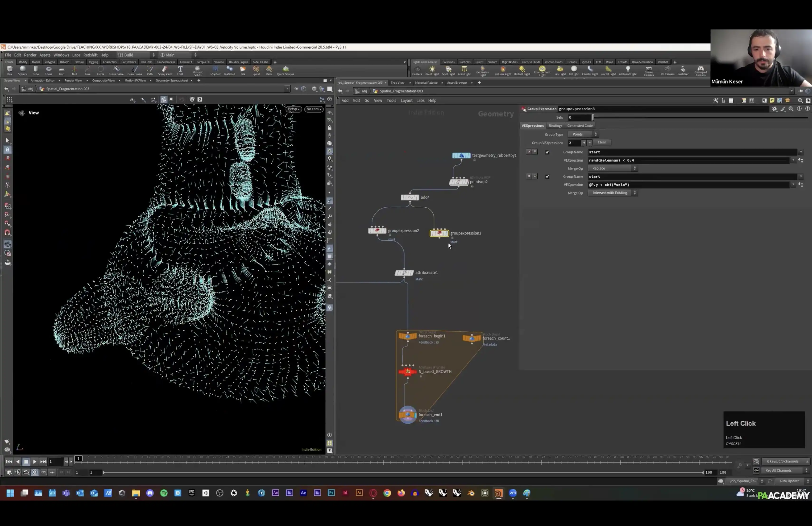
Task: Click the Play forward button
Action: 34,461
